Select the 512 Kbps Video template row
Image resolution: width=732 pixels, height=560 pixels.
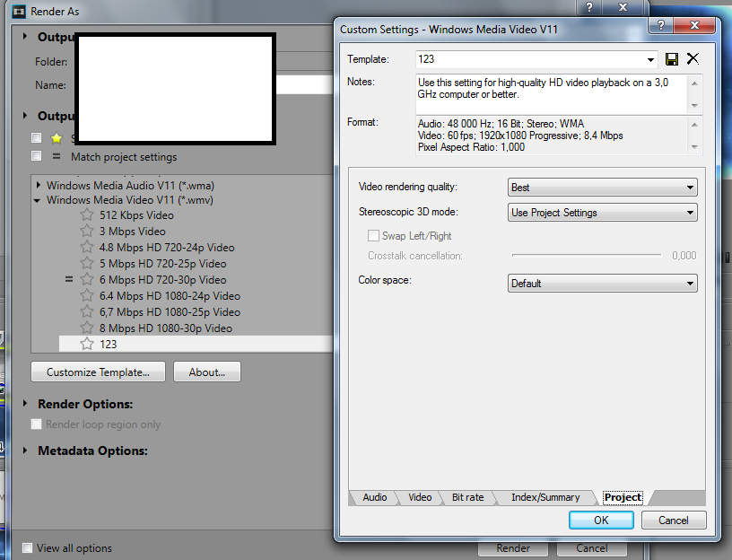click(136, 214)
